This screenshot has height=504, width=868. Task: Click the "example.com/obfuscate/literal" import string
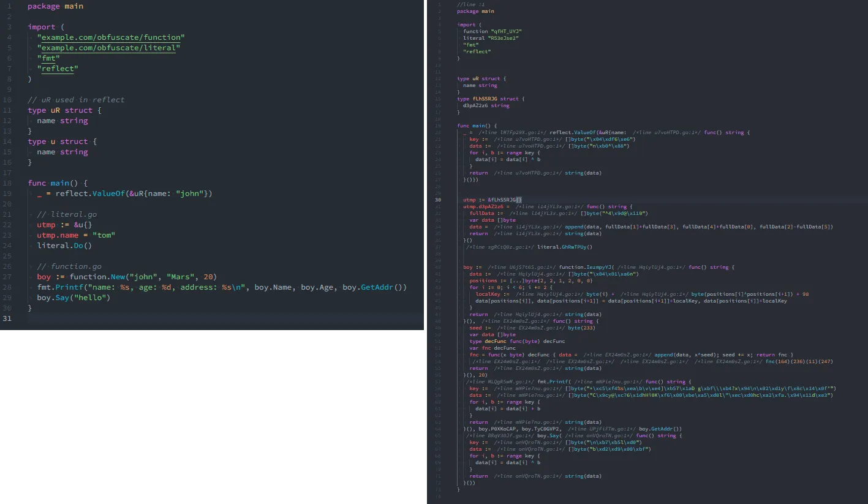point(108,48)
